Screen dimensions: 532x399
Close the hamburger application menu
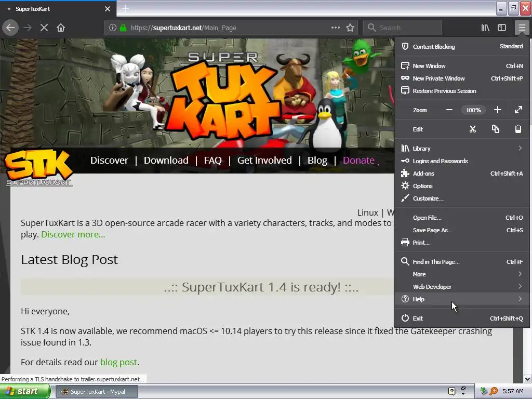pos(522,28)
